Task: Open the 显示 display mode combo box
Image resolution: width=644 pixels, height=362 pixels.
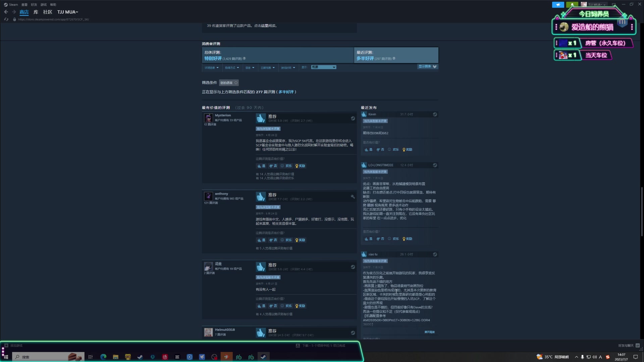Action: [x=324, y=67]
